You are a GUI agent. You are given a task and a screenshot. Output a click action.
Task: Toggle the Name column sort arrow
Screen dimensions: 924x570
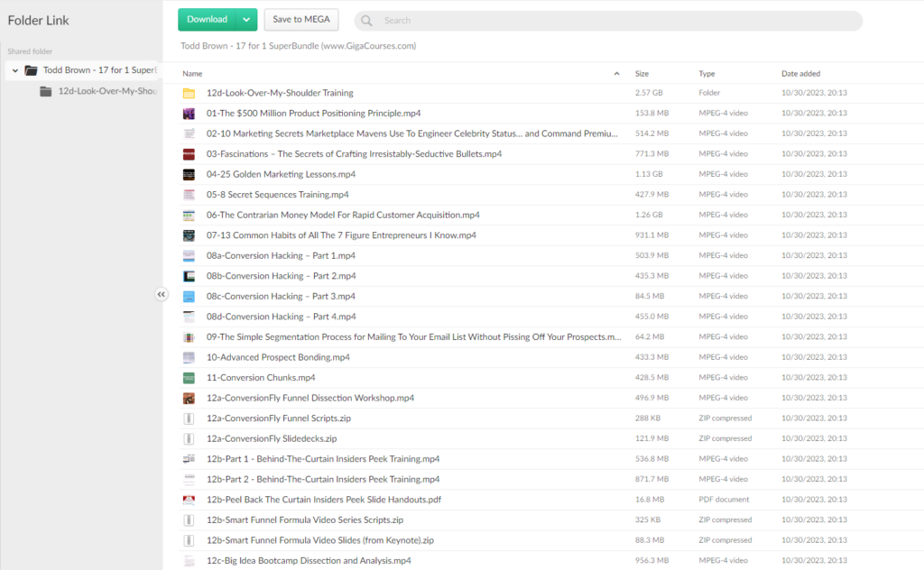point(616,74)
